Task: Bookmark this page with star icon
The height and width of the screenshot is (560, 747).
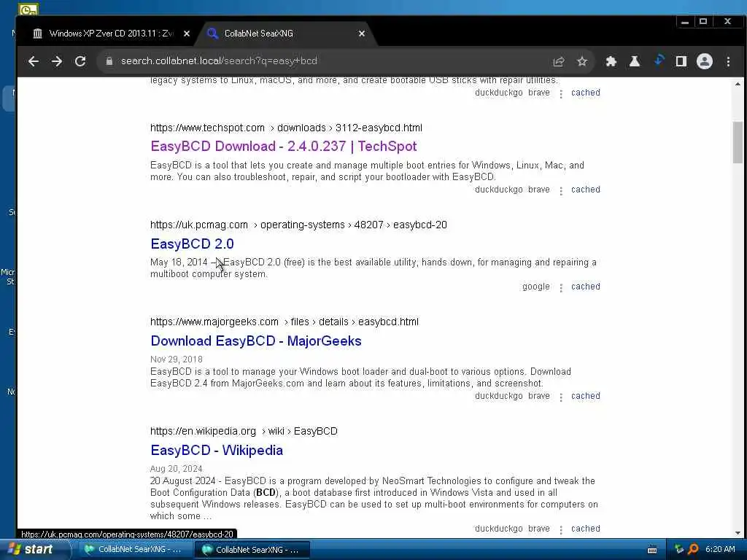Action: pyautogui.click(x=582, y=61)
